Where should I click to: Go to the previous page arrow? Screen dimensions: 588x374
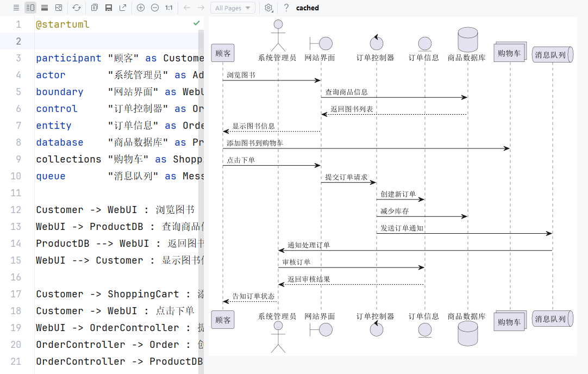point(187,8)
